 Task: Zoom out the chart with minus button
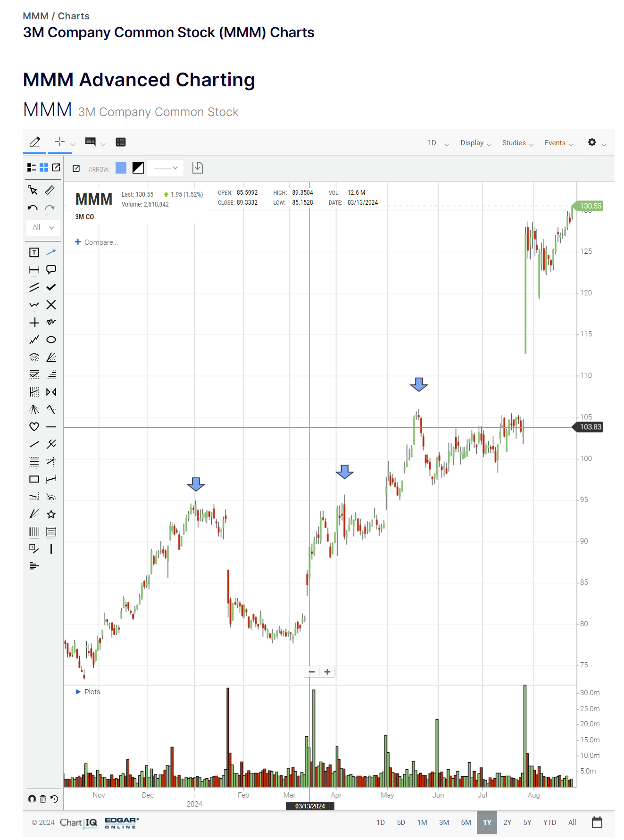312,672
